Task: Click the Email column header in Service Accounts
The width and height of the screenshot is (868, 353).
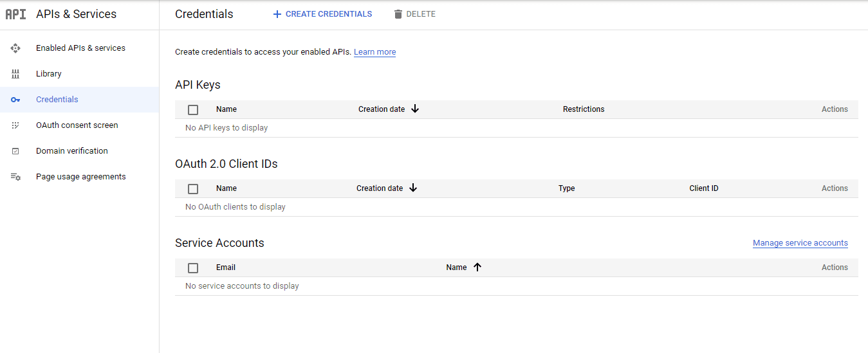Action: [x=226, y=267]
